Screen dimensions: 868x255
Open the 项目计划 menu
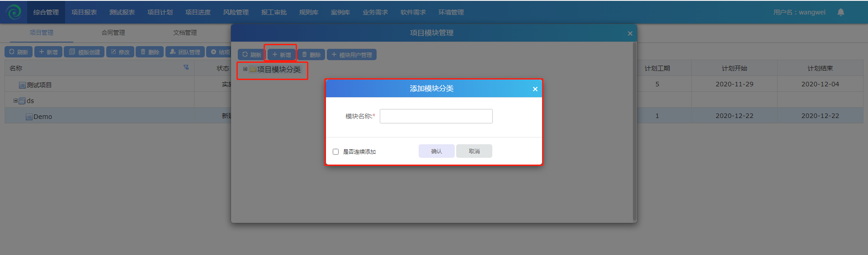(160, 12)
